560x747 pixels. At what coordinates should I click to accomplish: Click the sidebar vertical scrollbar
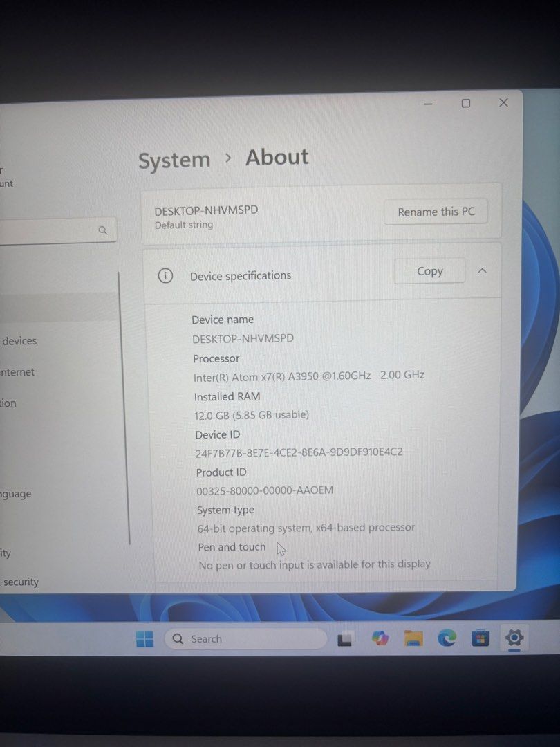coord(124,408)
